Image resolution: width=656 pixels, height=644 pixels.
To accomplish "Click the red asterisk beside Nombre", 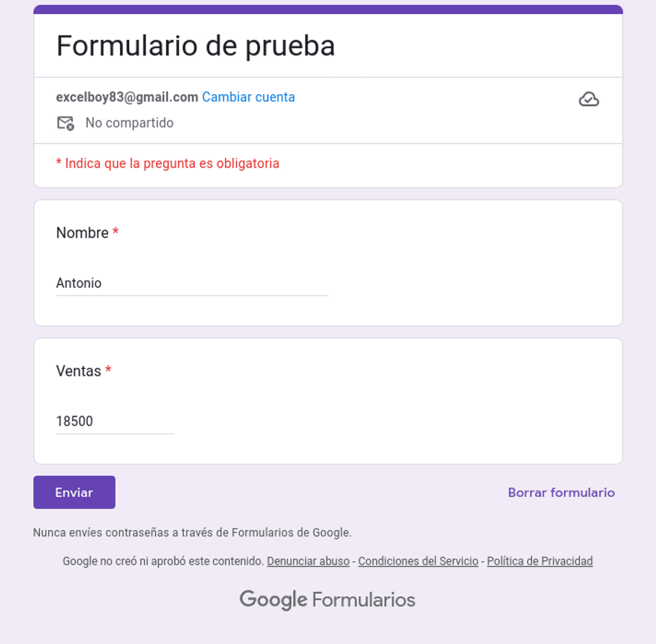I will click(x=115, y=232).
